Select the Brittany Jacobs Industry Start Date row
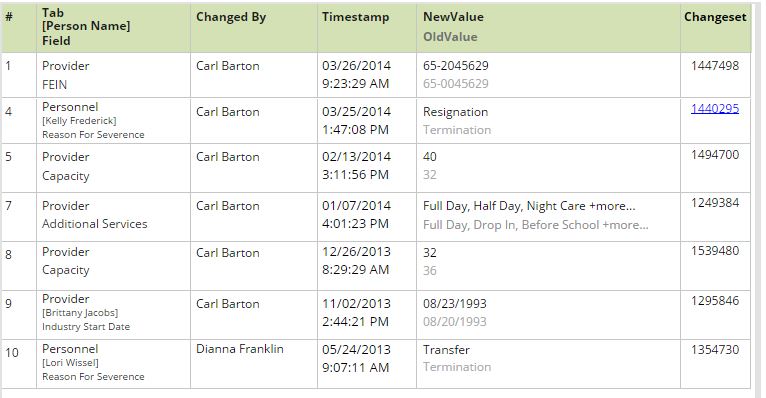The image size is (766, 398). (376, 315)
